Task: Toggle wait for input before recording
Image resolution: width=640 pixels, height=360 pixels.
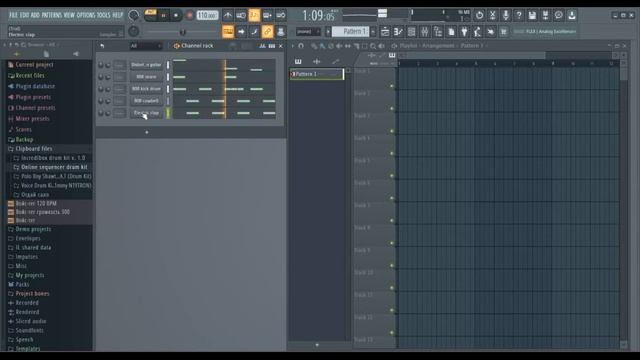Action: pos(241,16)
